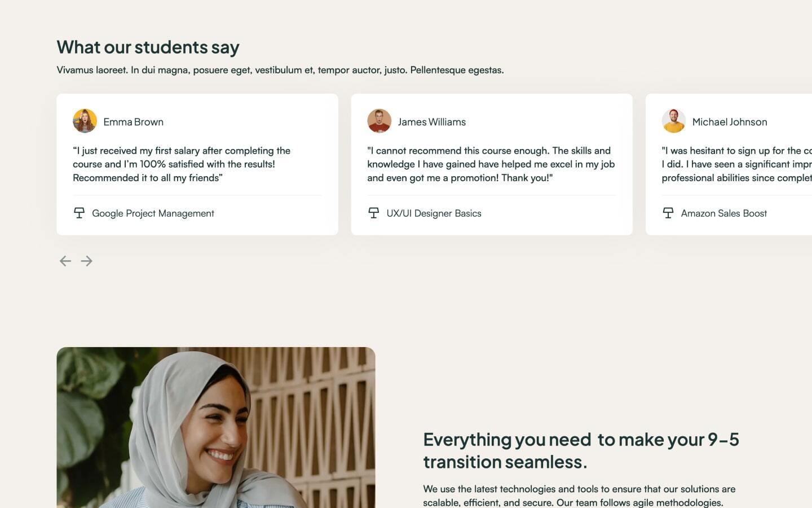Click the course icon beside Amazon Sales Boost

[669, 213]
